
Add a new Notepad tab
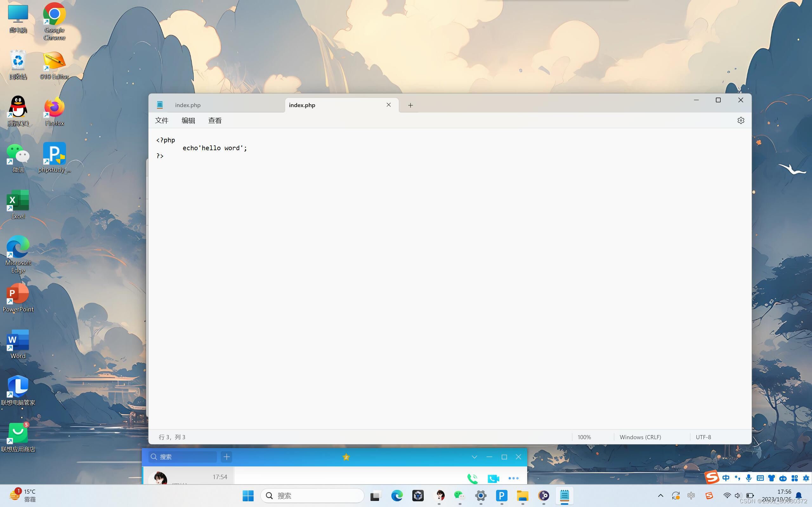coord(410,105)
